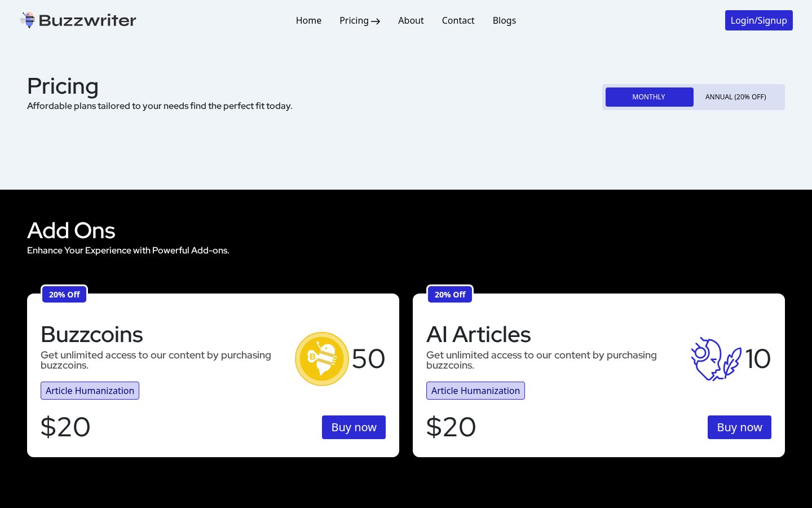
Task: Click the $20 price on Buzzcoins card
Action: click(x=65, y=427)
